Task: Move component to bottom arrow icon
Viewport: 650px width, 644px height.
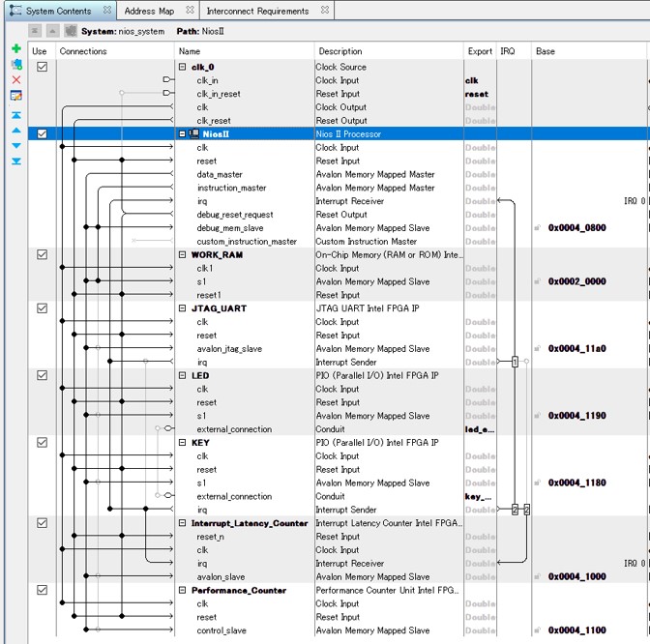Action: 16,161
